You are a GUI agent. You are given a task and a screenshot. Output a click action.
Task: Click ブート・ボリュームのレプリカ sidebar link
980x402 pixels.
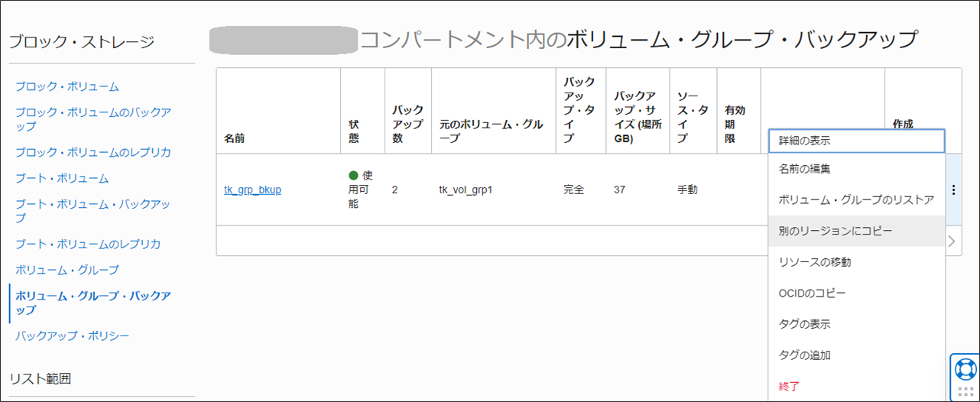[x=87, y=245]
